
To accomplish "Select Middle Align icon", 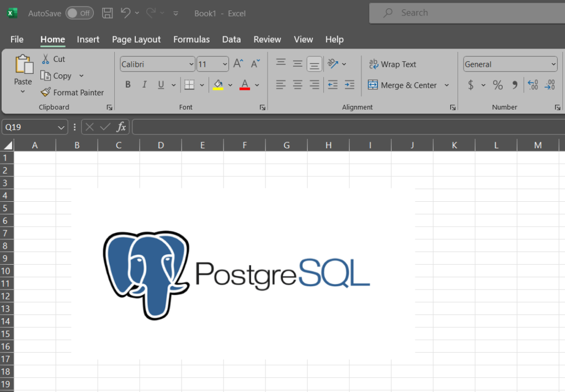I will (x=297, y=64).
